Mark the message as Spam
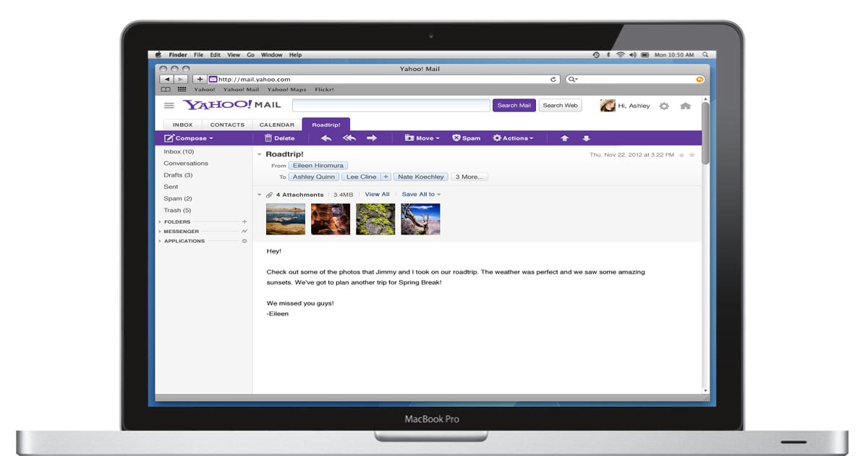This screenshot has width=868, height=456. coord(467,138)
